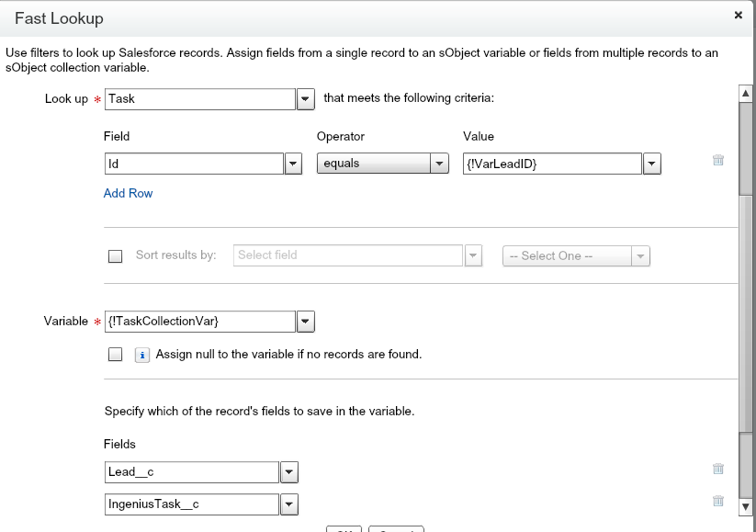This screenshot has width=756, height=532.
Task: Click the info icon beside Assign null
Action: [x=142, y=355]
